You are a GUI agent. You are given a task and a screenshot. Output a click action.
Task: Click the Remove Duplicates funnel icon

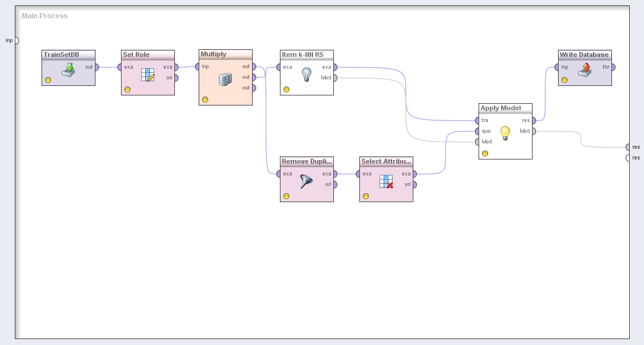click(307, 181)
